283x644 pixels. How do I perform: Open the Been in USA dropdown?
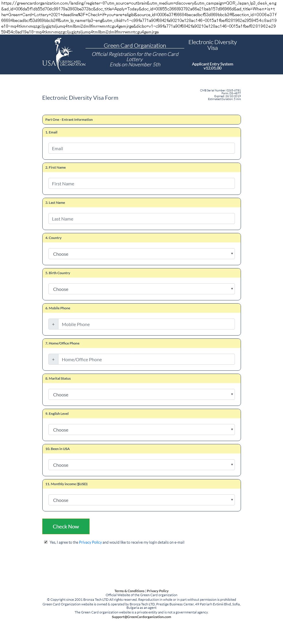coord(141,465)
